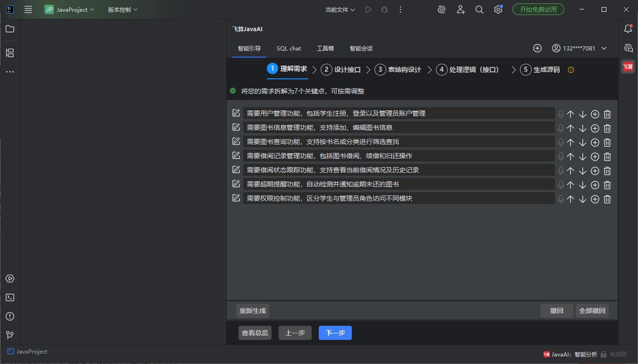Image resolution: width=638 pixels, height=364 pixels.
Task: Expand the JavaProject project dropdown
Action: (x=69, y=9)
